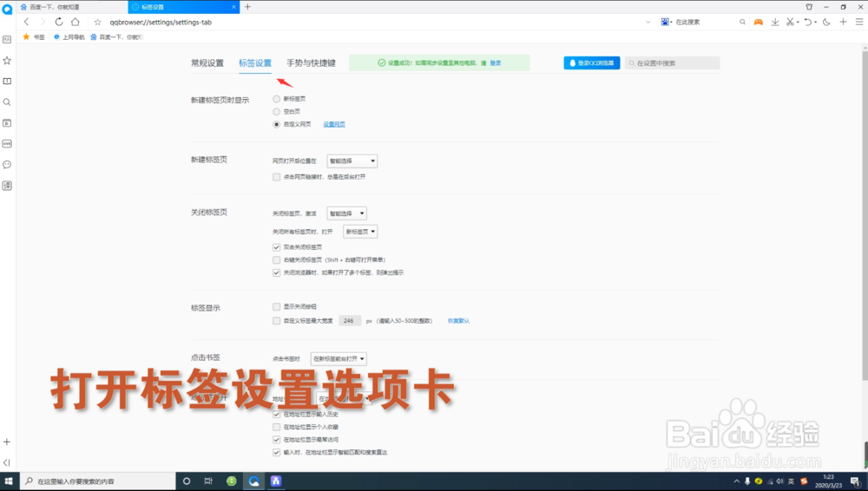Open the chat bubble icon in sidebar
868x491 pixels.
[7, 165]
